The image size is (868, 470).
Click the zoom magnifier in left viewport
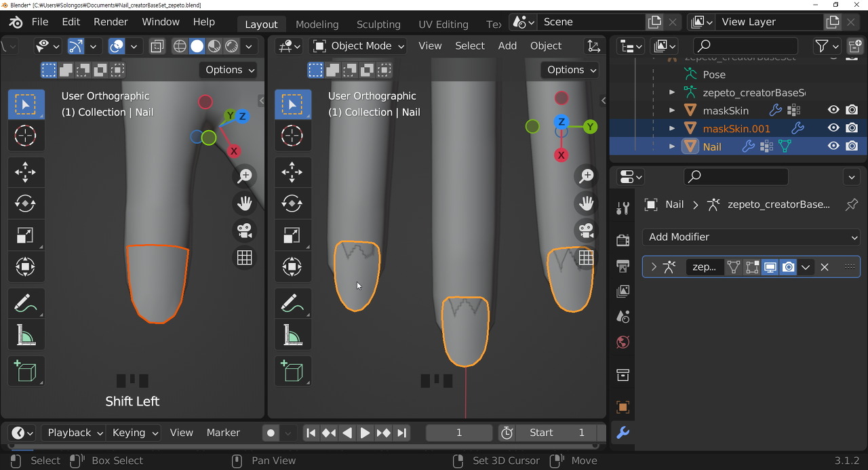[x=245, y=176]
